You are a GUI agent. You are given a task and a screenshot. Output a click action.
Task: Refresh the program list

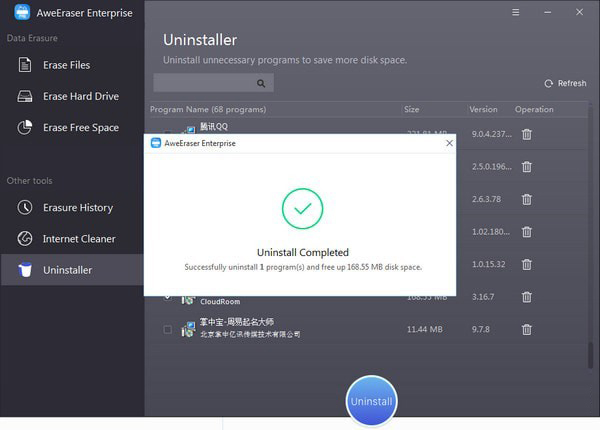(x=565, y=83)
